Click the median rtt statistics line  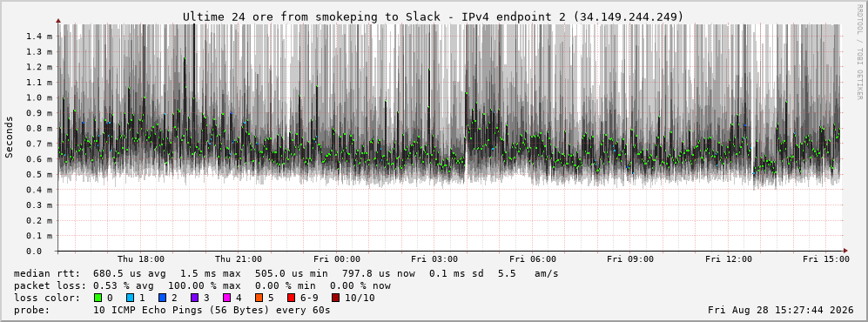(286, 274)
